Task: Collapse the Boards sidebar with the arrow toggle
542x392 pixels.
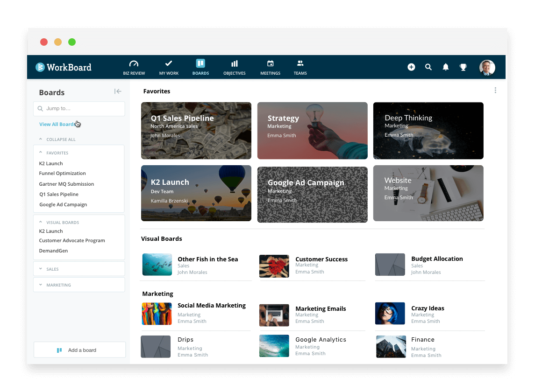Action: 118,91
